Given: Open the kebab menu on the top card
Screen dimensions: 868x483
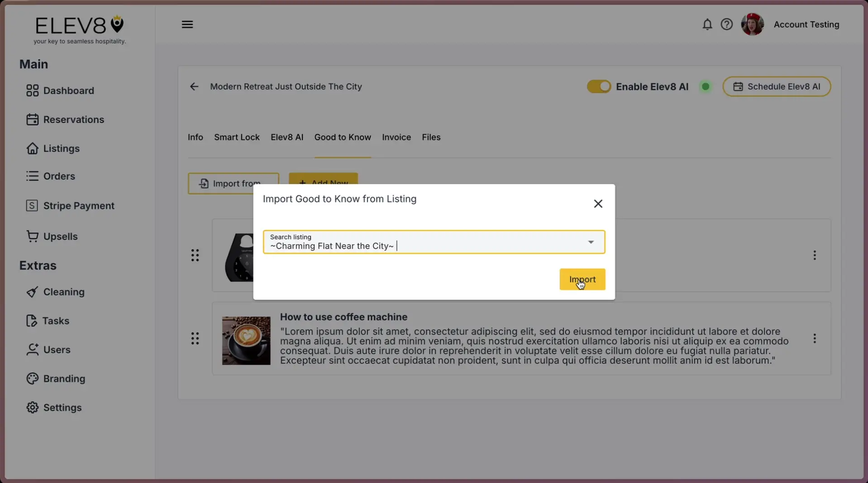Looking at the screenshot, I should coord(814,255).
